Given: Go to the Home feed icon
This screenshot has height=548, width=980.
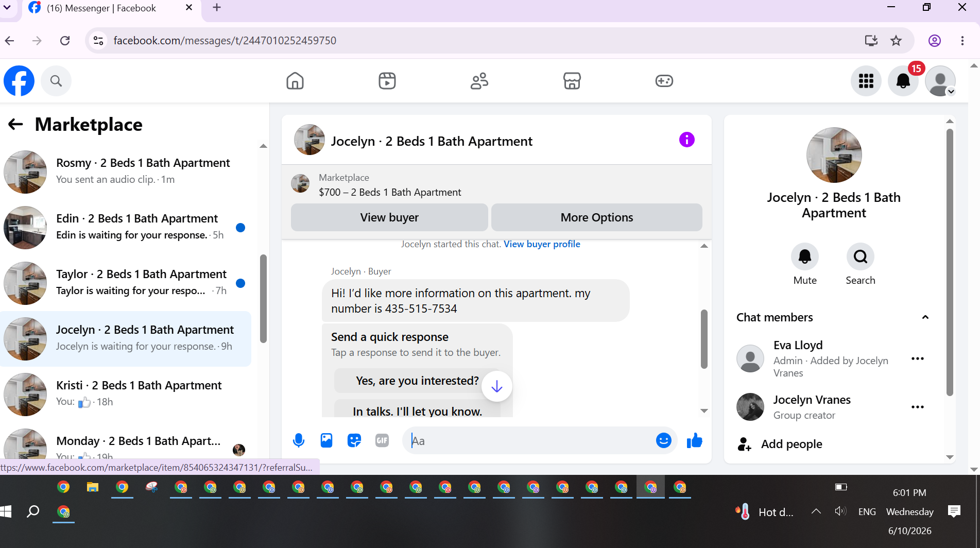Looking at the screenshot, I should [x=295, y=81].
